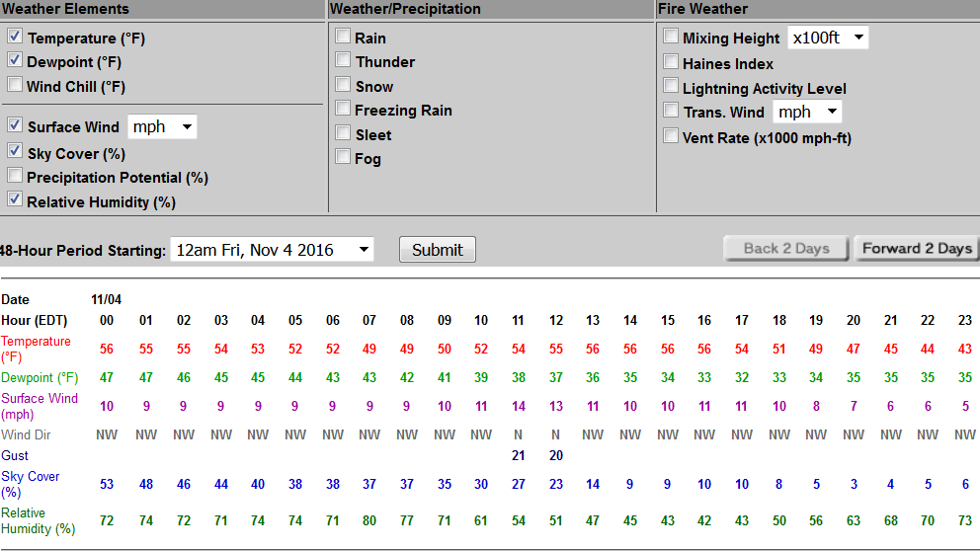Viewport: 980px width, 551px height.
Task: Enable Precipitation Potential (%) checkbox
Action: pos(15,177)
